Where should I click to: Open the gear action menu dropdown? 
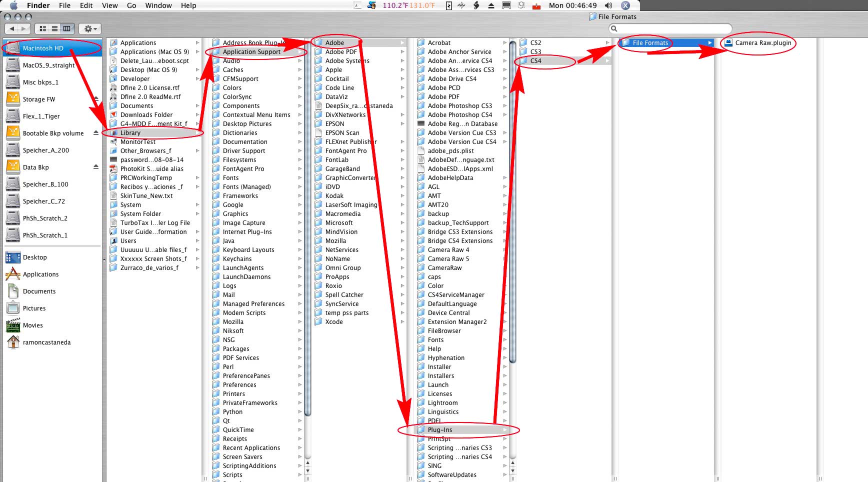(x=89, y=28)
